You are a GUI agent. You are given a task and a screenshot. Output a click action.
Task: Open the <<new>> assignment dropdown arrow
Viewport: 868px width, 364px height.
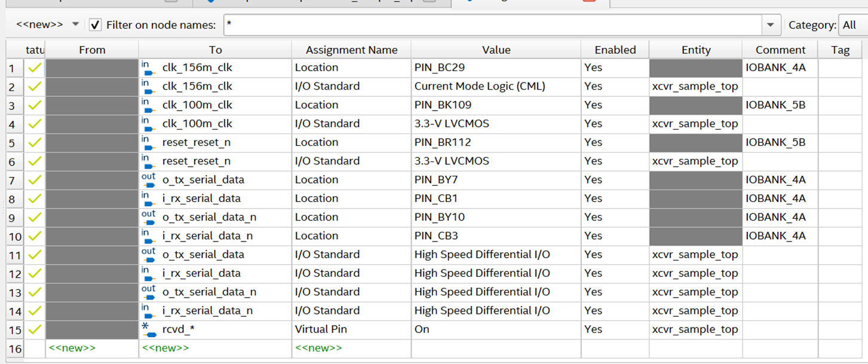(x=75, y=25)
